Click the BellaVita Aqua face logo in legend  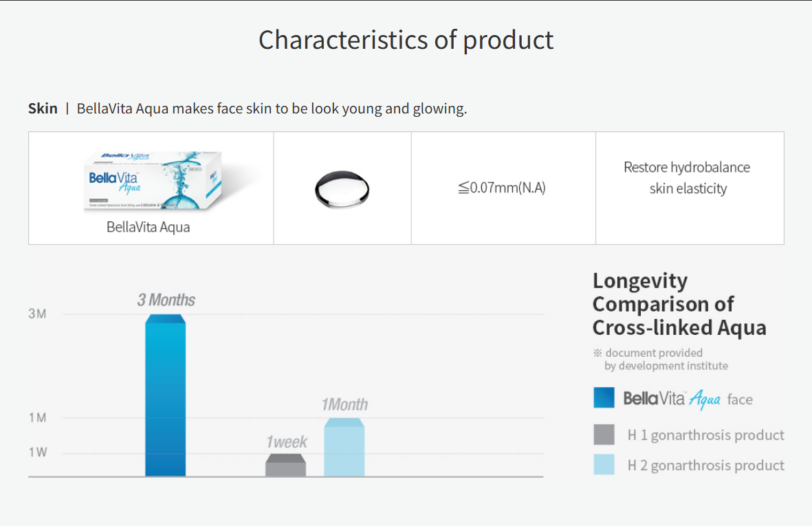pos(688,399)
